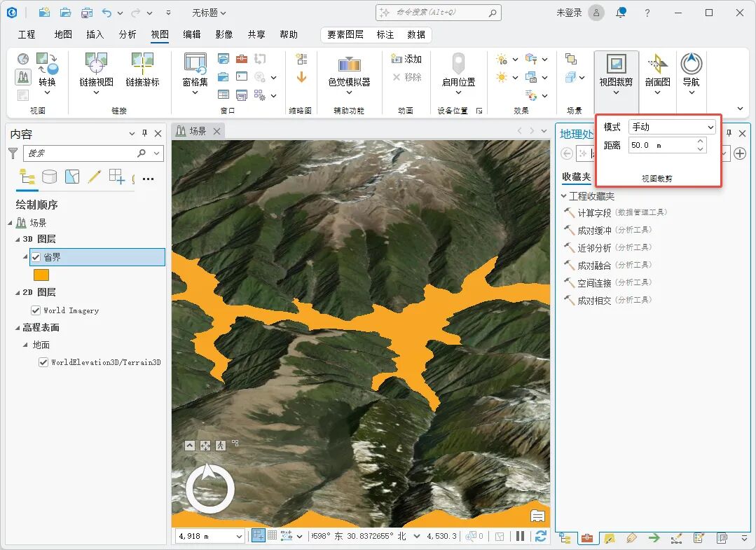Open the 视图裁剪 view clipping tool
The width and height of the screenshot is (756, 550).
[616, 72]
